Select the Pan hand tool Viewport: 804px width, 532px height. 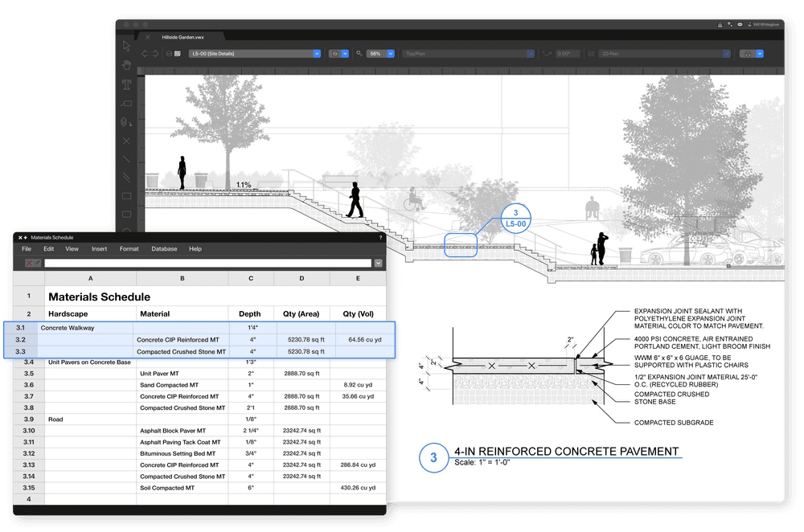(126, 64)
